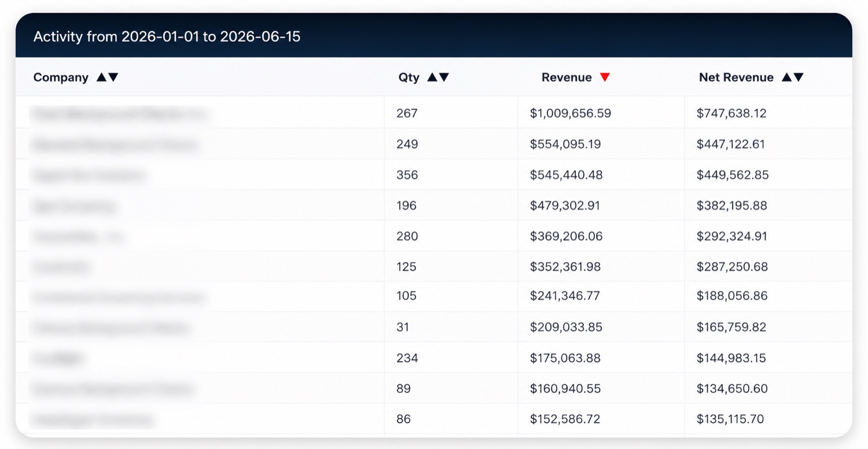Open the net revenue figure $188,056.86
868x449 pixels.
(x=732, y=296)
